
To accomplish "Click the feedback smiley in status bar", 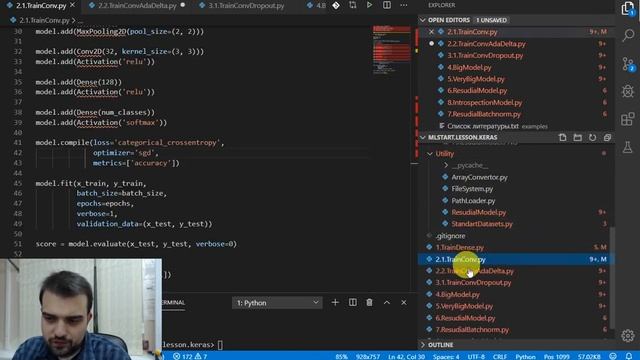I will coord(613,356).
